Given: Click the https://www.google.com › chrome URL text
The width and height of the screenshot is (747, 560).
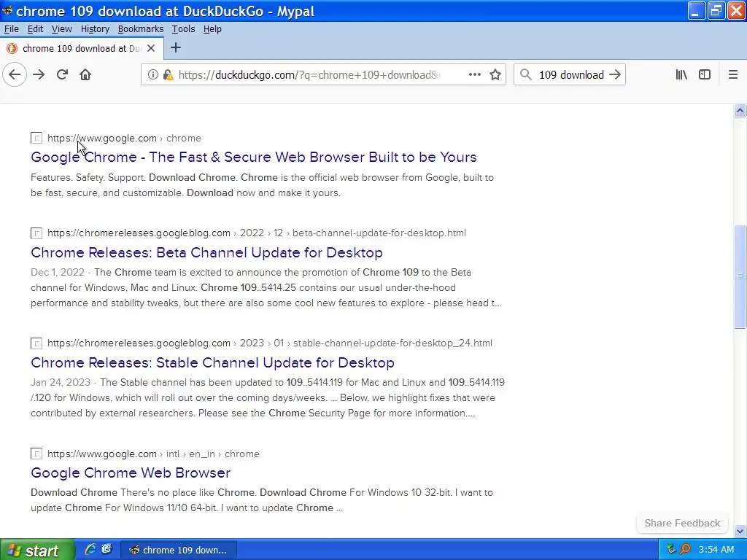Looking at the screenshot, I should pos(124,138).
